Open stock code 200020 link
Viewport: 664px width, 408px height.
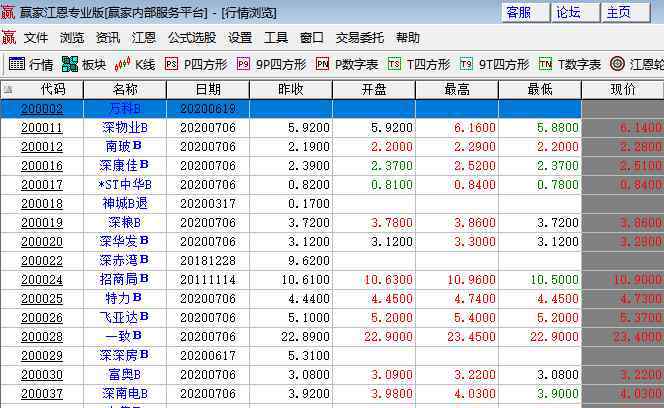[42, 242]
